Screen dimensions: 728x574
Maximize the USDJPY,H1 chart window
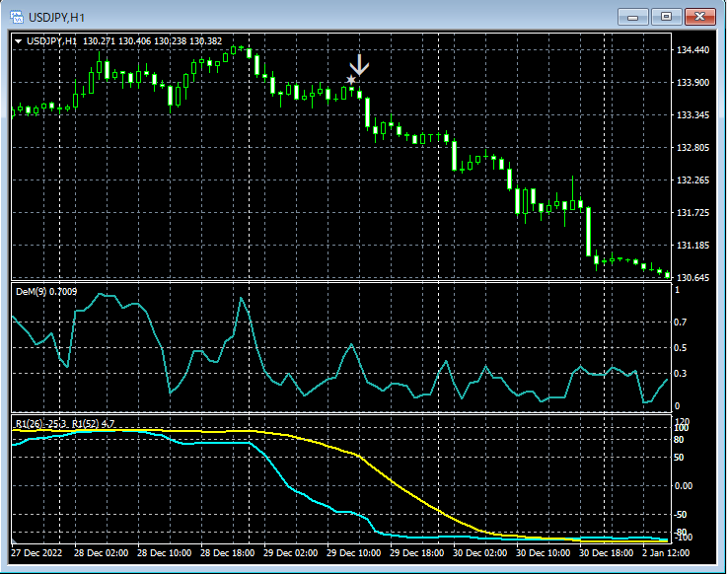(x=667, y=16)
